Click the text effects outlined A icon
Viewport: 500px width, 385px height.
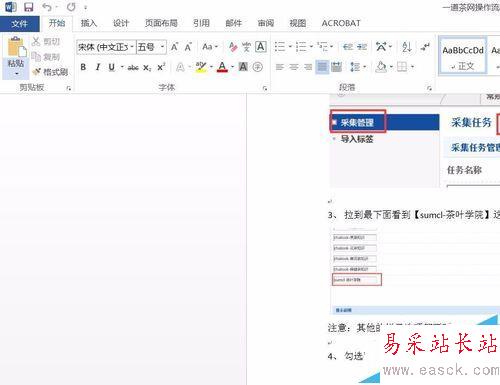click(180, 67)
